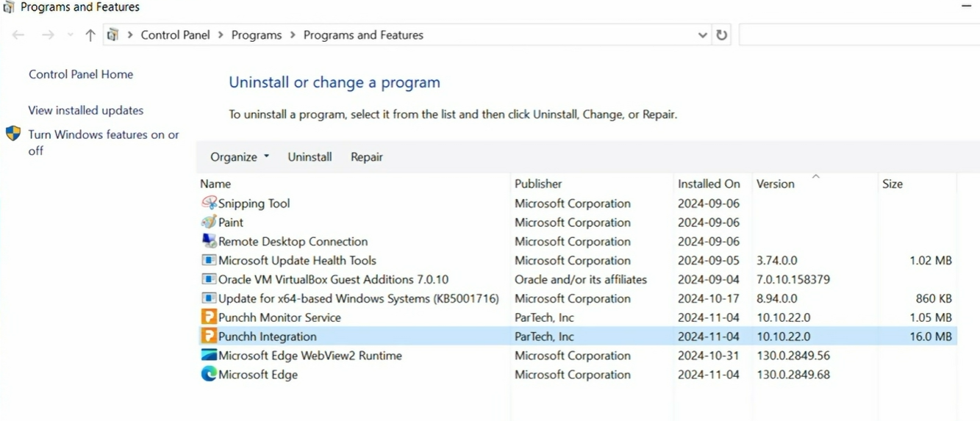The width and height of the screenshot is (980, 421).
Task: Click Uninstall in the toolbar
Action: [310, 156]
